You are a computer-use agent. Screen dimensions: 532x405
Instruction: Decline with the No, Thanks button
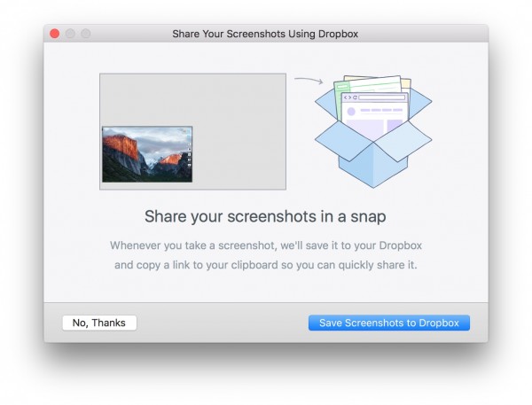(x=99, y=323)
